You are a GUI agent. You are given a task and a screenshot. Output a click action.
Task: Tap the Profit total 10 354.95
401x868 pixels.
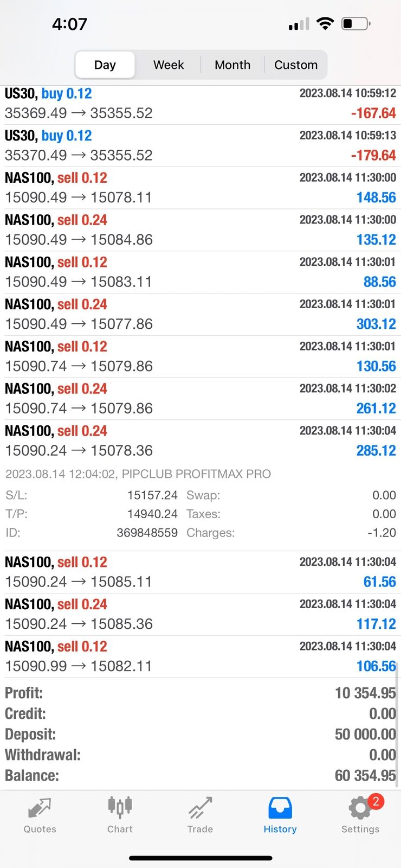coord(366,693)
